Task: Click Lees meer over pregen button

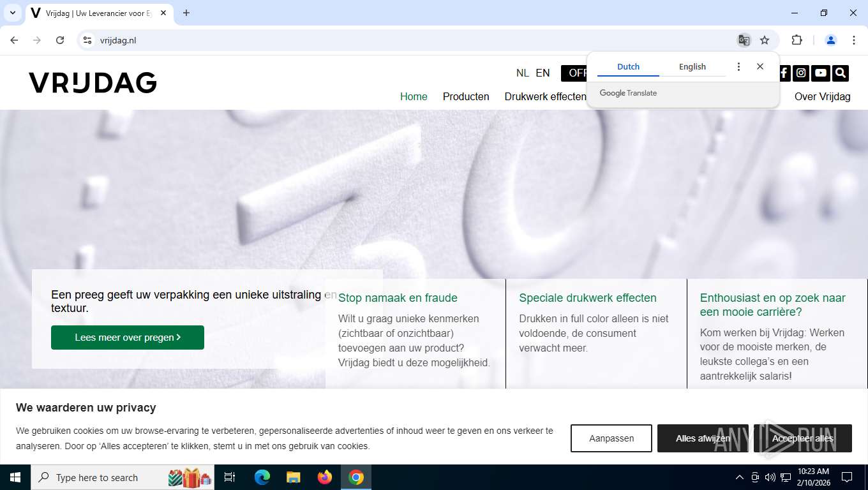Action: (128, 338)
